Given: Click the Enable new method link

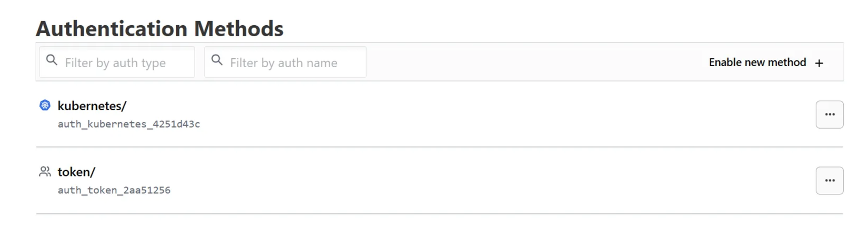Looking at the screenshot, I should [757, 62].
